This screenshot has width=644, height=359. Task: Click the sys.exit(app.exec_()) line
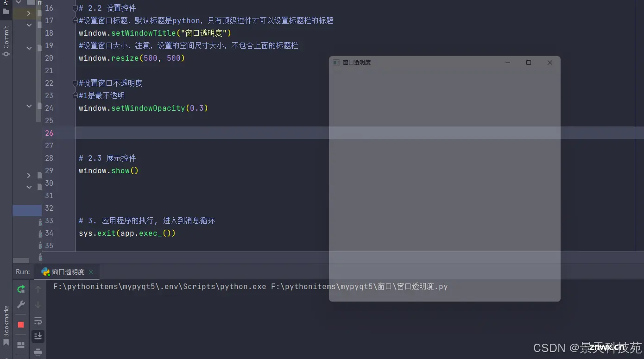127,233
